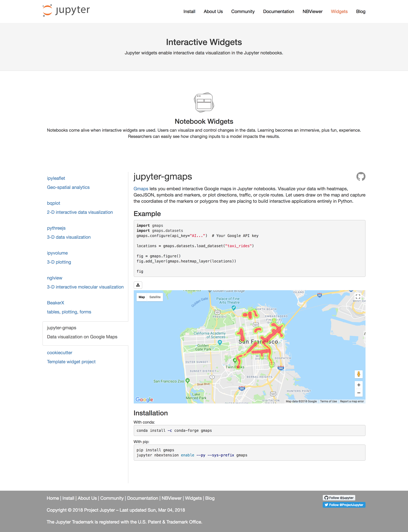Open the Documentation menu item
The width and height of the screenshot is (408, 532).
[x=278, y=11]
